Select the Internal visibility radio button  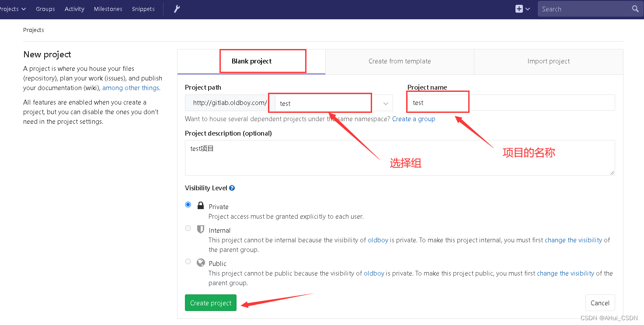(188, 228)
